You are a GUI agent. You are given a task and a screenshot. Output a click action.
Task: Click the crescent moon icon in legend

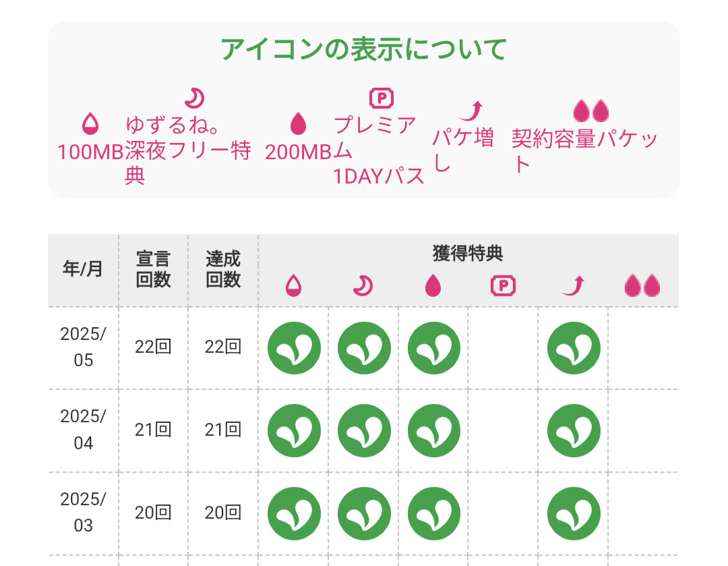tap(195, 98)
